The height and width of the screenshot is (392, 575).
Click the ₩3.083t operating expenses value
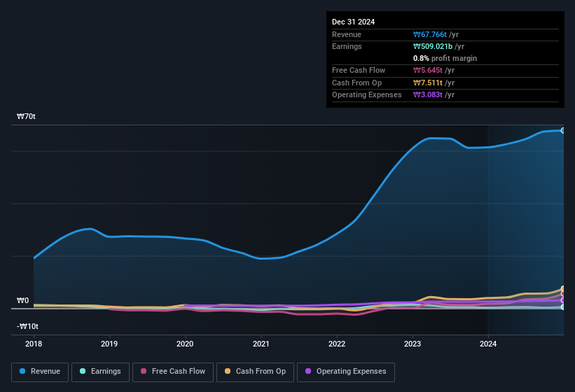[428, 94]
